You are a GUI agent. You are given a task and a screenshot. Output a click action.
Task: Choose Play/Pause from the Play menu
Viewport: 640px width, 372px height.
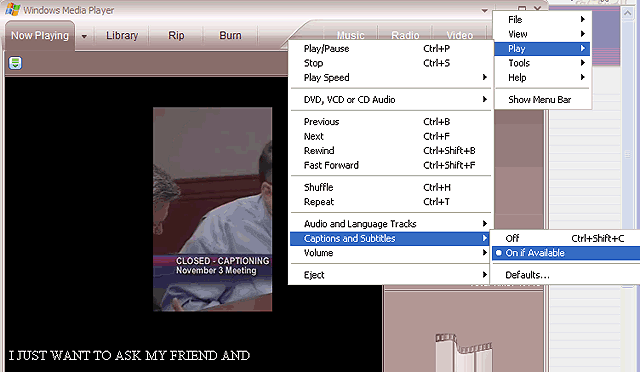(x=390, y=49)
